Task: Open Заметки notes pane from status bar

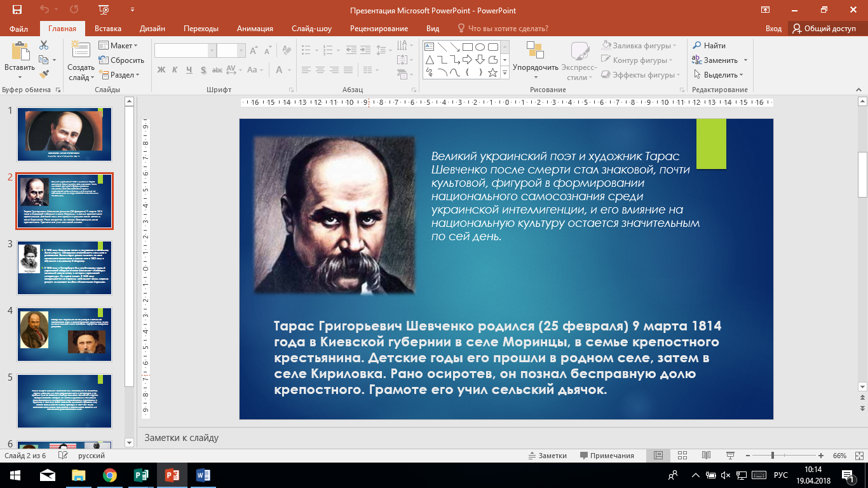Action: [548, 456]
